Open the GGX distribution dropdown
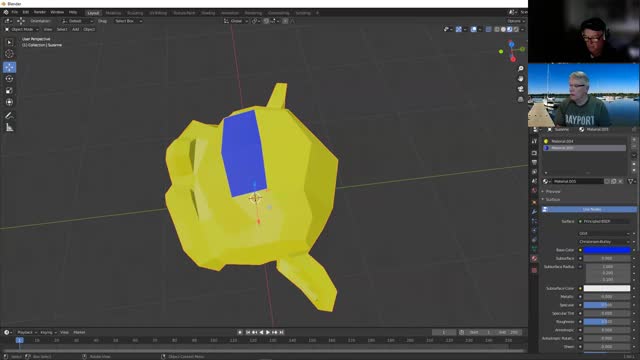The width and height of the screenshot is (640, 360). (604, 233)
